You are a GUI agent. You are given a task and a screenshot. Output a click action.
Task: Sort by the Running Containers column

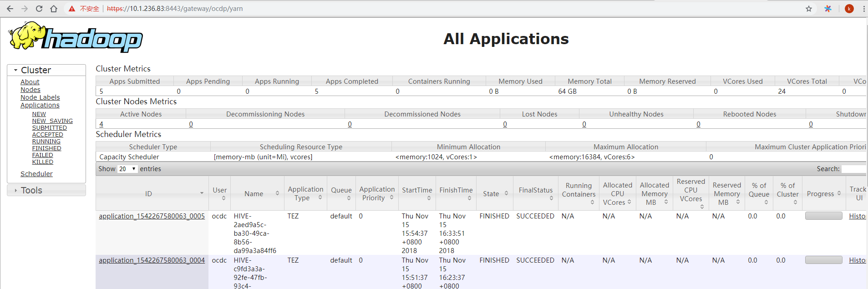592,202
